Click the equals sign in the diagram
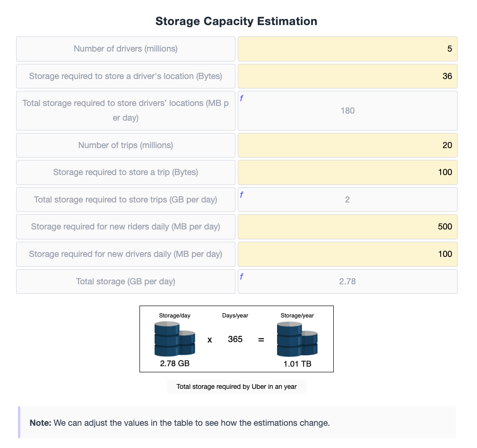The height and width of the screenshot is (448, 477). tap(261, 340)
